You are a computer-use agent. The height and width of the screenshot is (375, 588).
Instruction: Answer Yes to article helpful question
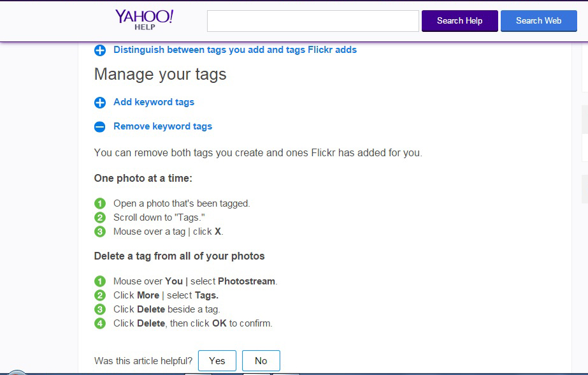click(217, 361)
